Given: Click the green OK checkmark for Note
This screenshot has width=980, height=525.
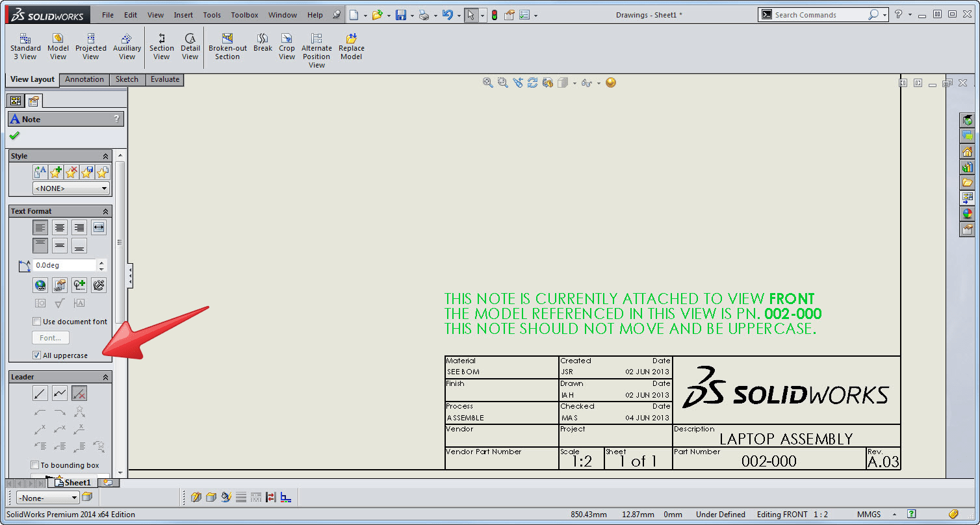Looking at the screenshot, I should pos(14,136).
